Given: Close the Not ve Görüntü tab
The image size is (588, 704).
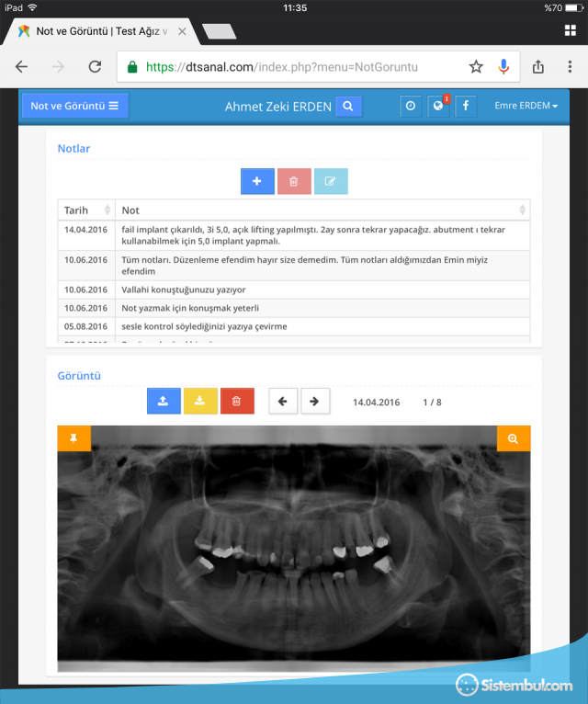Looking at the screenshot, I should [182, 31].
